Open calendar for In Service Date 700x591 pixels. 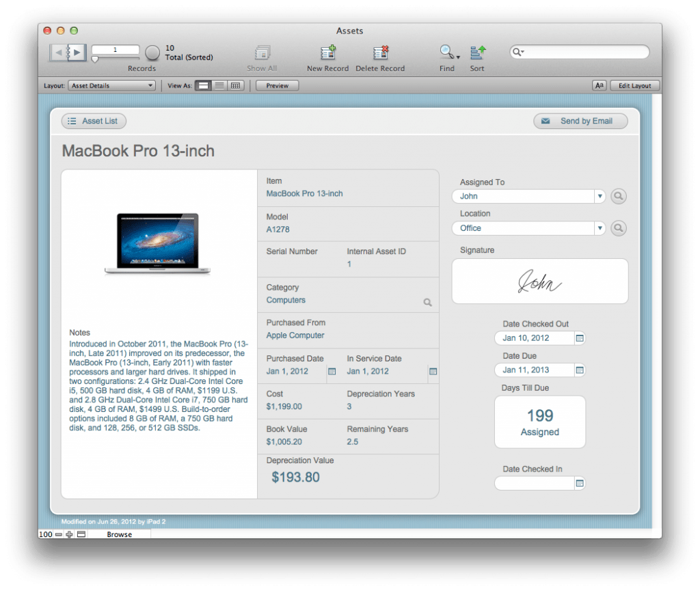click(433, 372)
